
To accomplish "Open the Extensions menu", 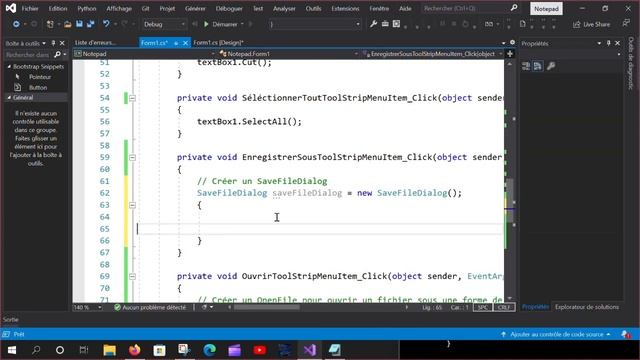I will click(x=345, y=8).
